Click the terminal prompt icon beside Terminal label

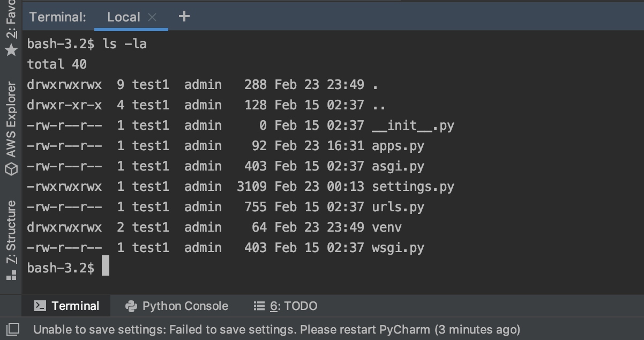(39, 306)
